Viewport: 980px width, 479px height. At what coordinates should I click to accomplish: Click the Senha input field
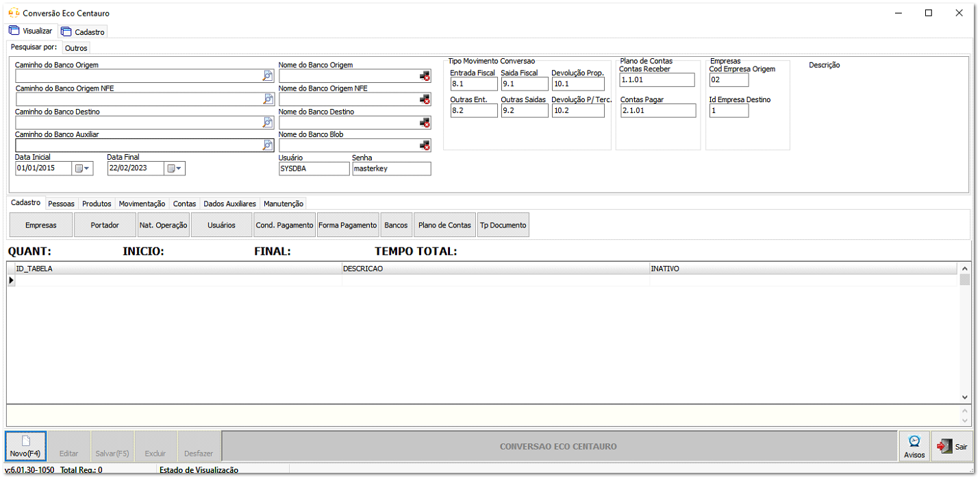(391, 169)
